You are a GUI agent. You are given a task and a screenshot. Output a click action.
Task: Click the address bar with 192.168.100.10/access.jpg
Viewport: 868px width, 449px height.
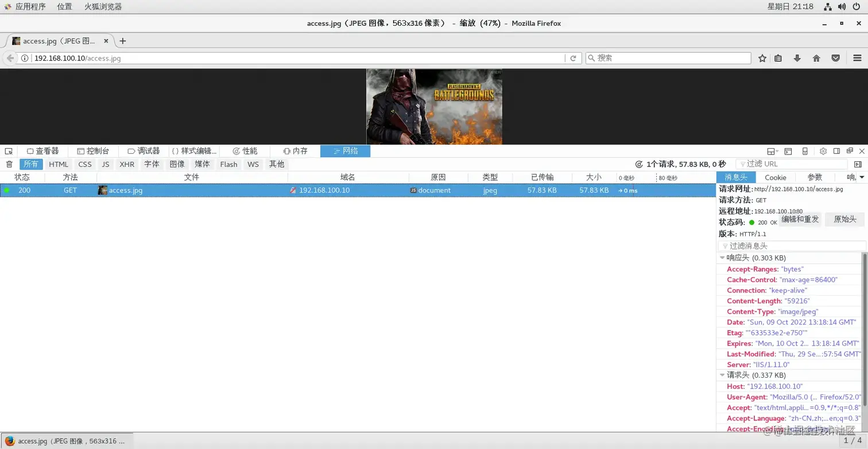tap(299, 58)
